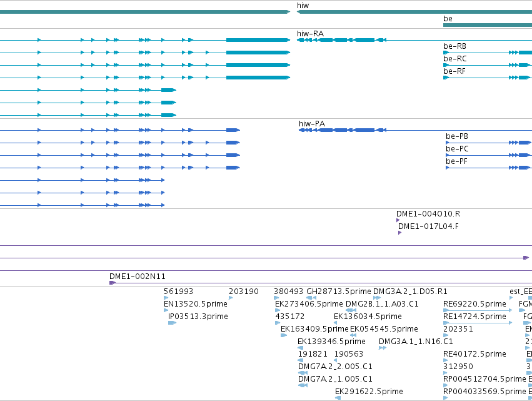
Task: Select the be-PC protein label
Action: (x=457, y=149)
